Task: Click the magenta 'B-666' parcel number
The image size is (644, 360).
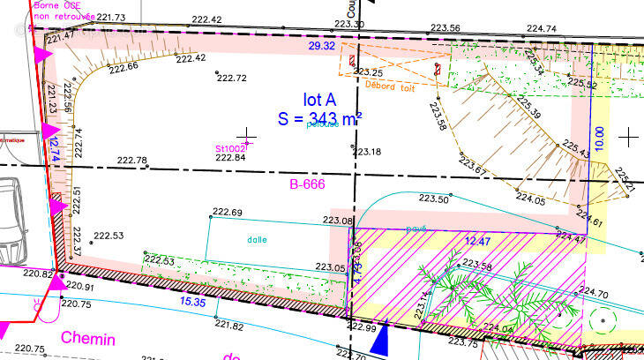Action: (309, 185)
